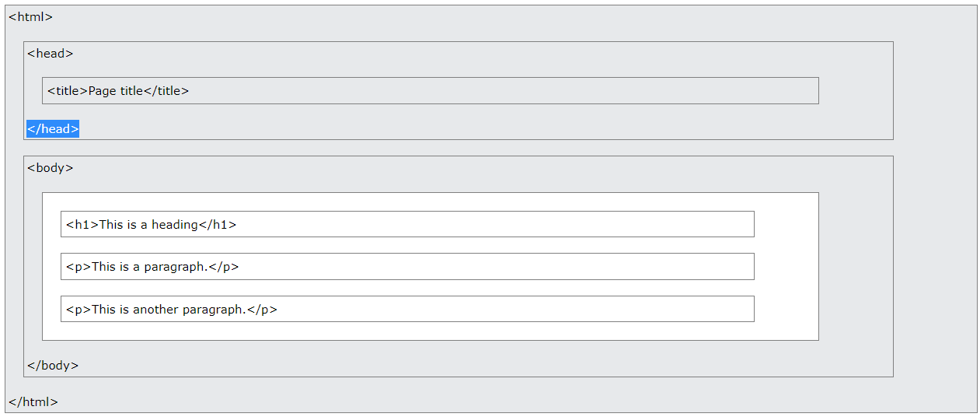
Task: Select the closing </body> tag
Action: [x=53, y=365]
